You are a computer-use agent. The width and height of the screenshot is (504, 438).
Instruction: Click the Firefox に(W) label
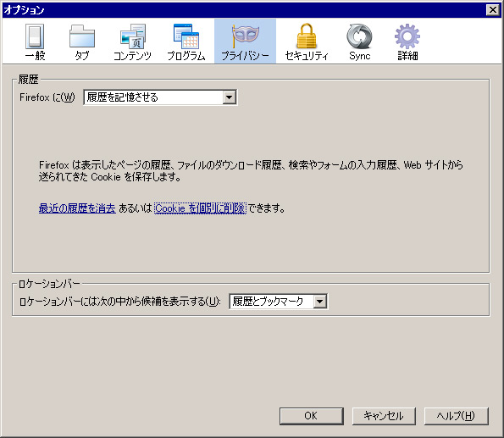(x=47, y=97)
